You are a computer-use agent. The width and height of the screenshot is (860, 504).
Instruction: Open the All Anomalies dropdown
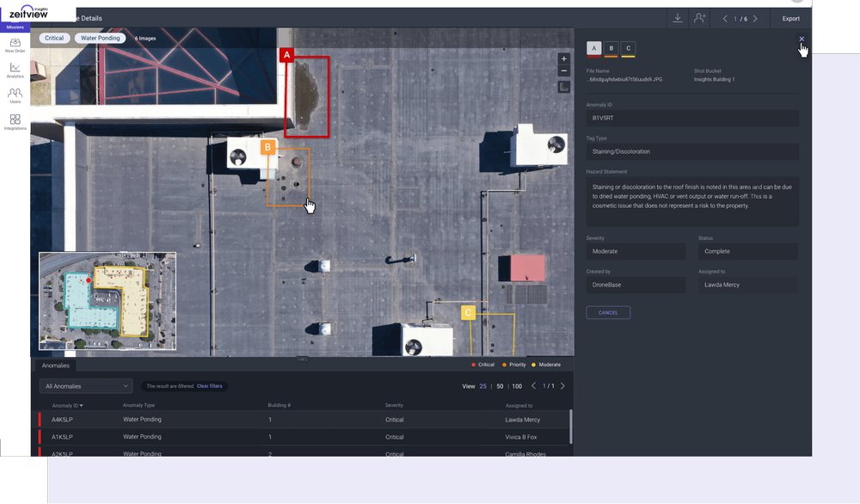(85, 385)
